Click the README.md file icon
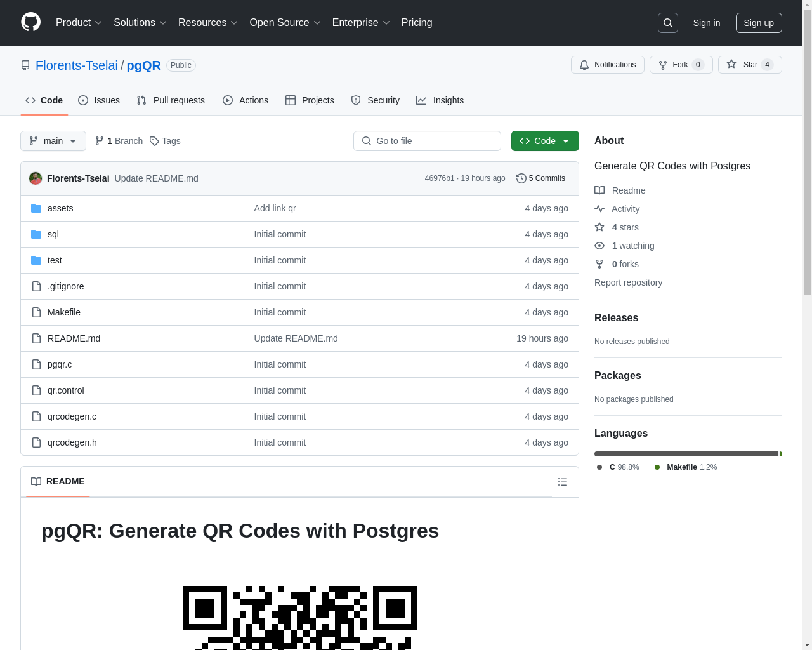Image resolution: width=812 pixels, height=650 pixels. [x=36, y=338]
